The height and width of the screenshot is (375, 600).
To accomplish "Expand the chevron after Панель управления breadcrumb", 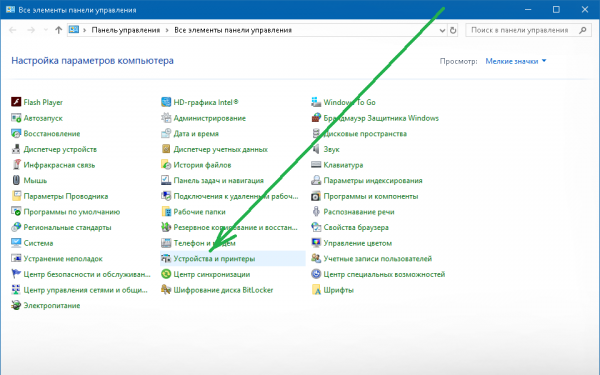I will point(167,30).
